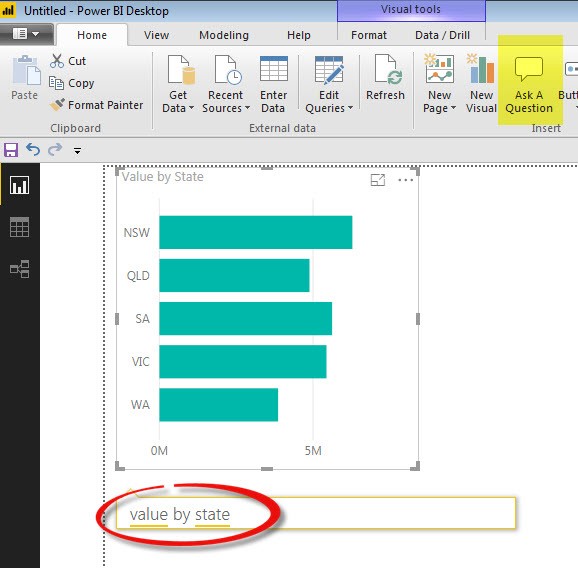Screen dimensions: 578x568
Task: Select the Format Painter brush
Action: (x=57, y=105)
